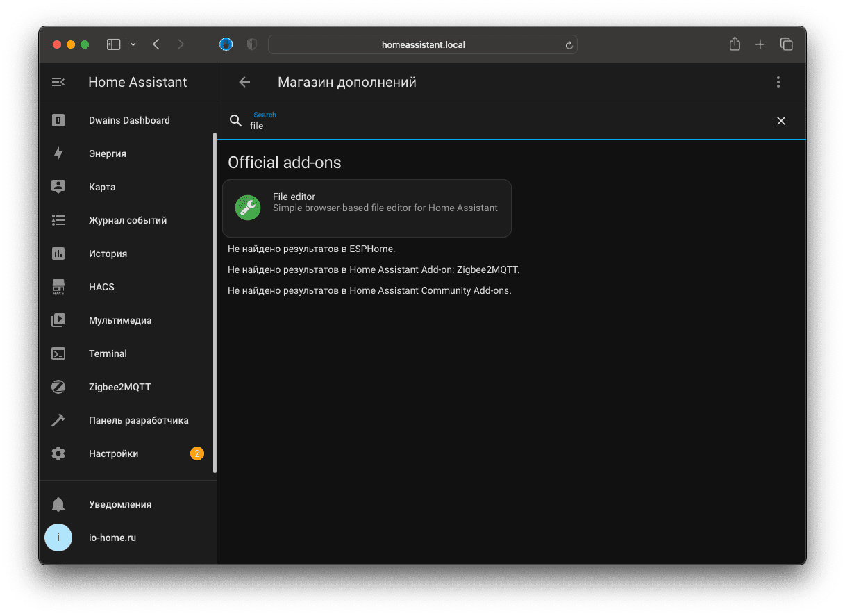Open the three-dot overflow menu
845x616 pixels.
click(x=778, y=82)
